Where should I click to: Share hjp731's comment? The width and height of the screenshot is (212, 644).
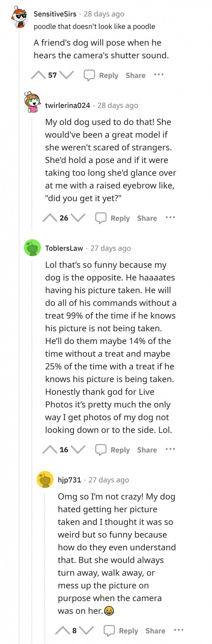[x=155, y=631]
